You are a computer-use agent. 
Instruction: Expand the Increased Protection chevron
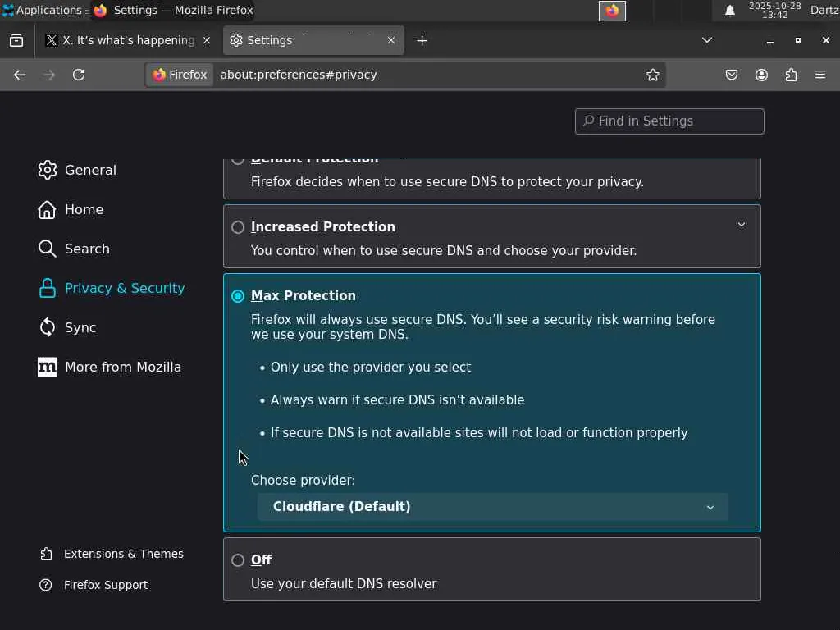(742, 225)
